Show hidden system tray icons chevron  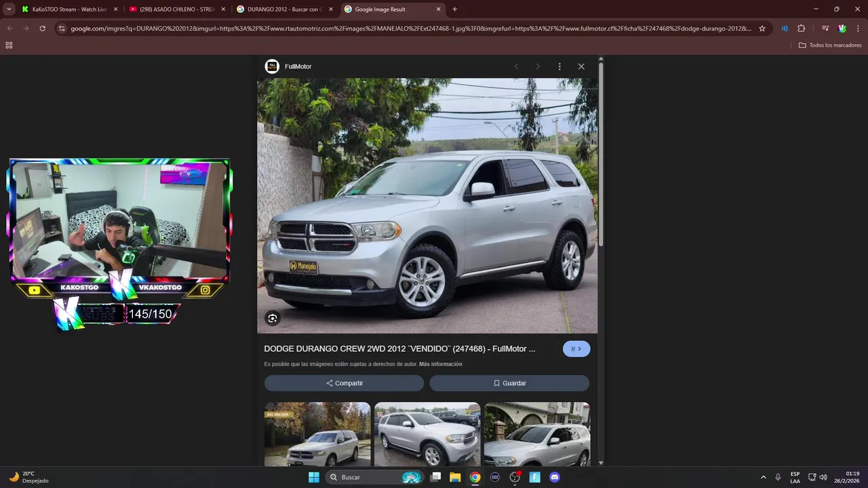click(x=763, y=477)
